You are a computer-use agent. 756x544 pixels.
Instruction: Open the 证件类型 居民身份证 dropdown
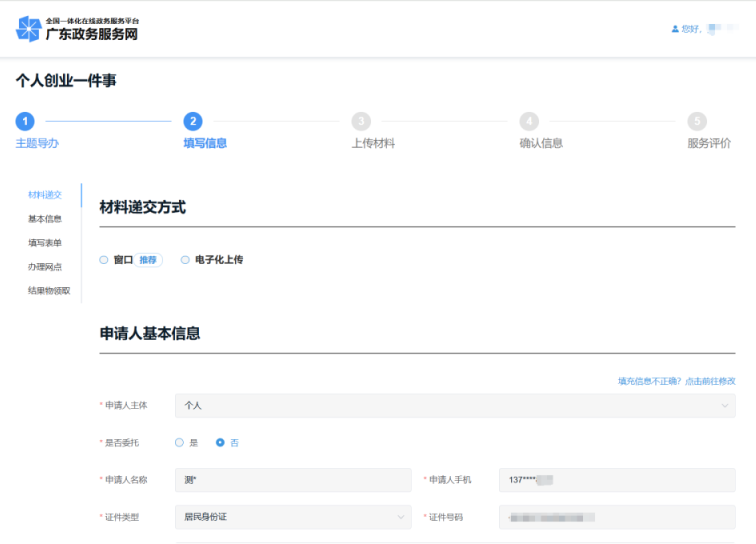coord(293,517)
